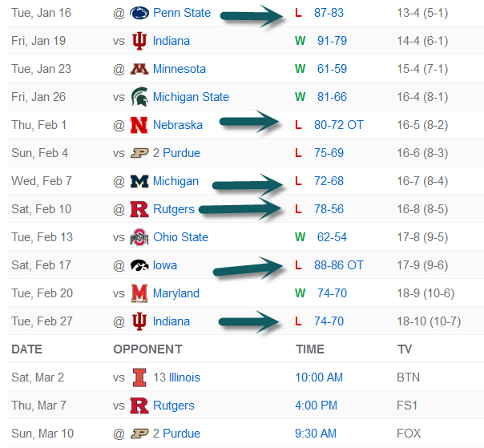Open the Penn State team link

[182, 13]
